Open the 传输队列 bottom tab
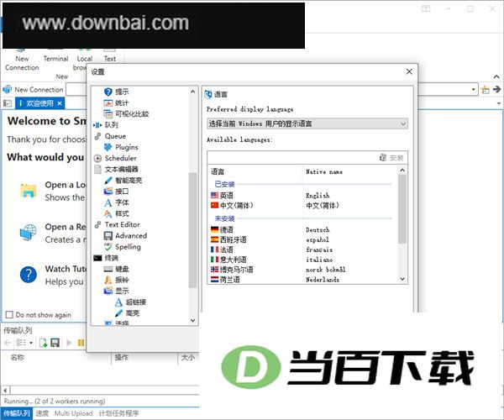Image resolution: width=504 pixels, height=420 pixels. pyautogui.click(x=17, y=413)
